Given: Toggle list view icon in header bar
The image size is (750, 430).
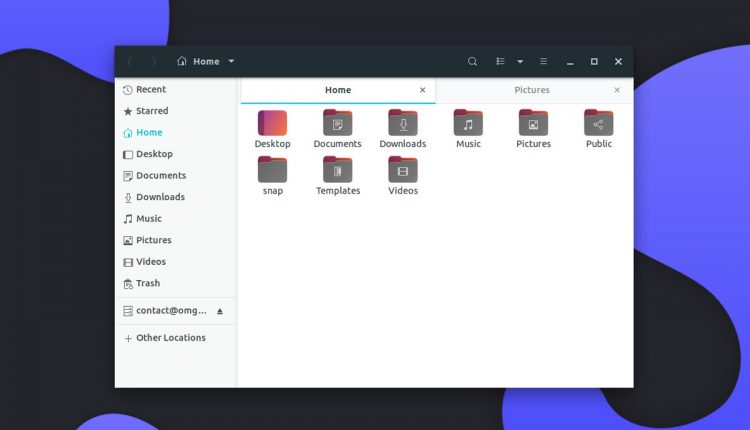Looking at the screenshot, I should click(500, 61).
